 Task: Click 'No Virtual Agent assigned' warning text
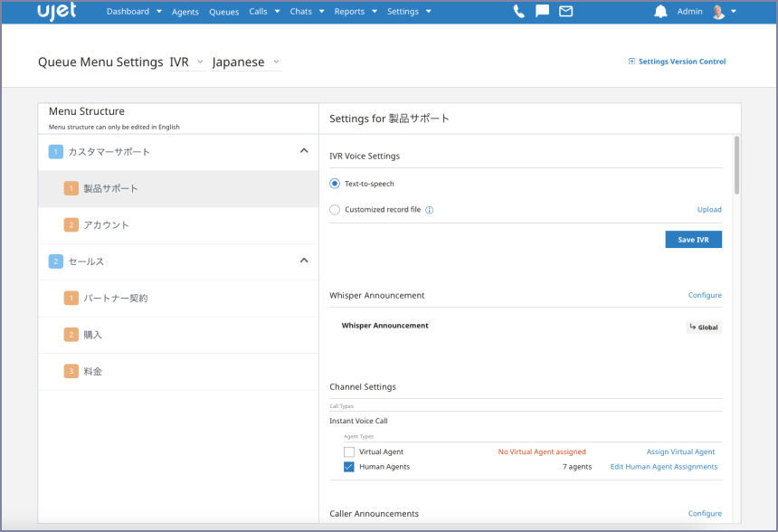(x=542, y=451)
